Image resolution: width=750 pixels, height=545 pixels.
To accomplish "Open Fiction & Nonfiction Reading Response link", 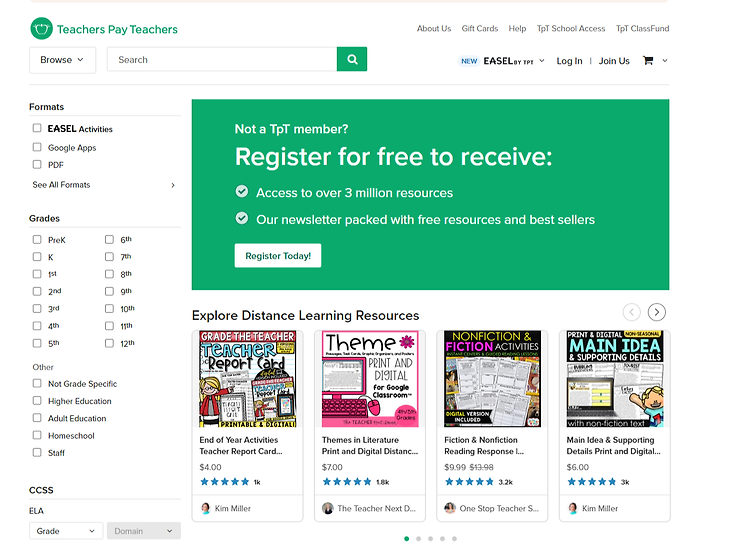I will coord(484,445).
